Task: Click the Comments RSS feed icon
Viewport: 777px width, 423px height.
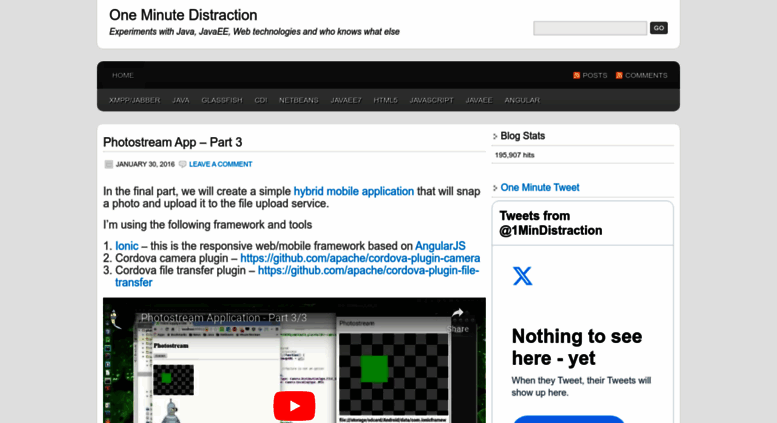Action: click(619, 75)
